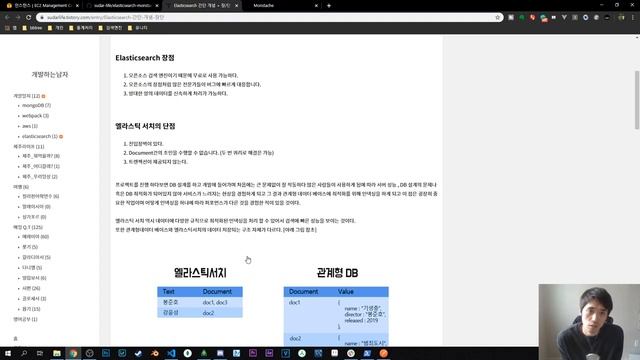Open the 매일 Q.T (125) parent category
640x360 pixels.
28,227
